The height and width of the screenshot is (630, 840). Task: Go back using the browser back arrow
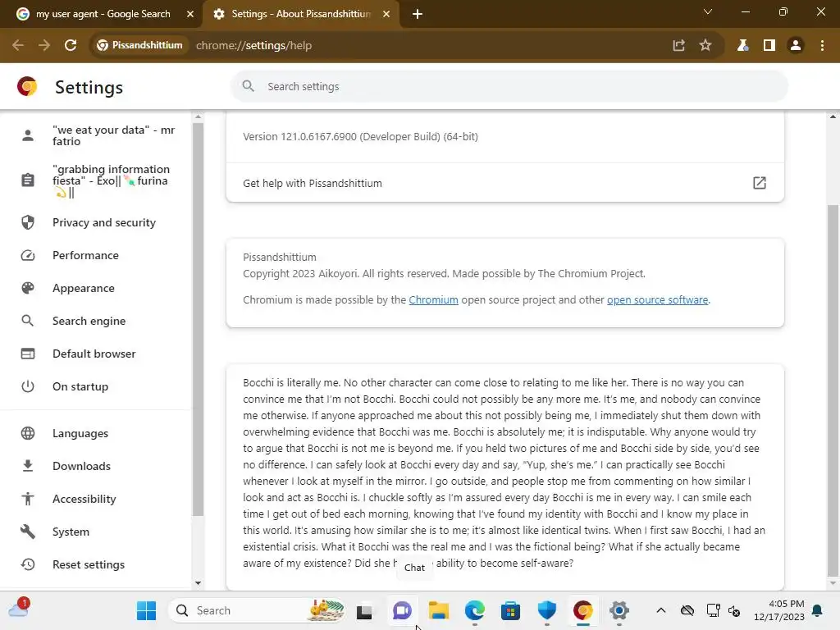18,46
